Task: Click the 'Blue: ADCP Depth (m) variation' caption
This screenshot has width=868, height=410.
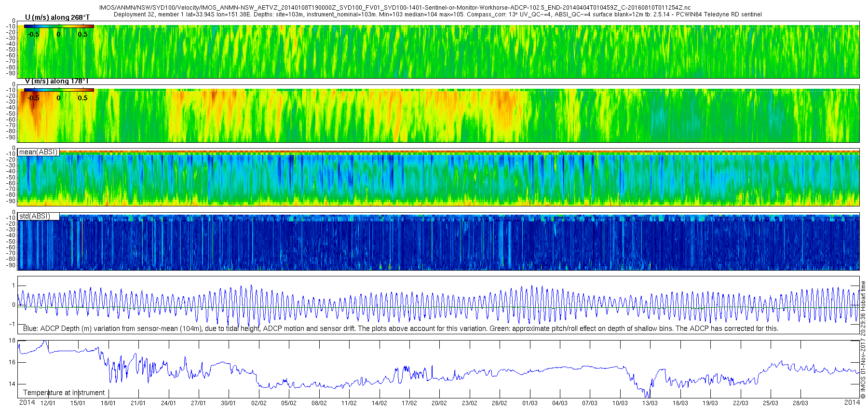Action: tap(401, 328)
